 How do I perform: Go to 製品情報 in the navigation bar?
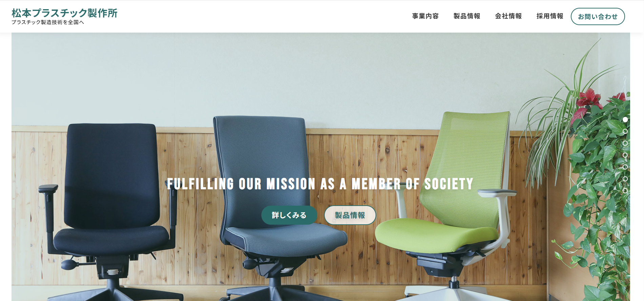point(467,16)
